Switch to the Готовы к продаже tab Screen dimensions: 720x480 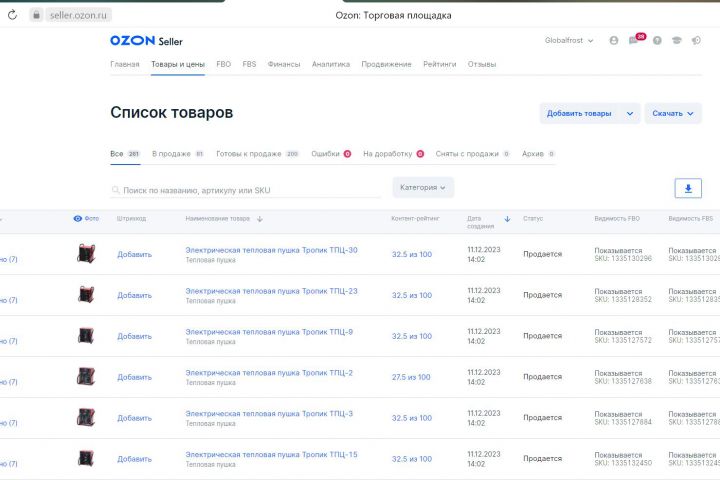257,154
